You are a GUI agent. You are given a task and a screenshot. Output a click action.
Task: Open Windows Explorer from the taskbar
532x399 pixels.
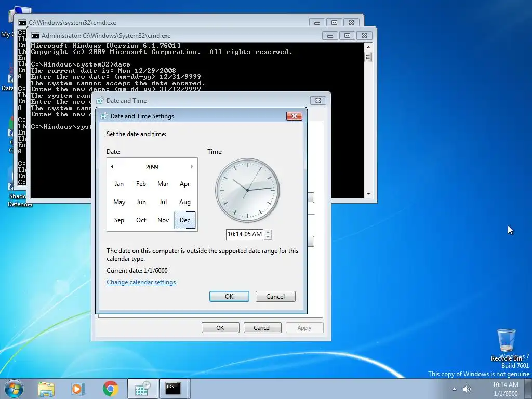(46, 389)
